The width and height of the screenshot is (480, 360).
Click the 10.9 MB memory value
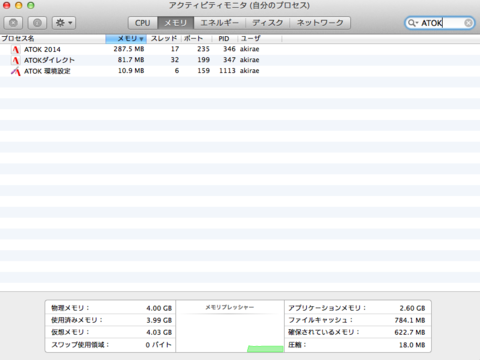click(131, 71)
